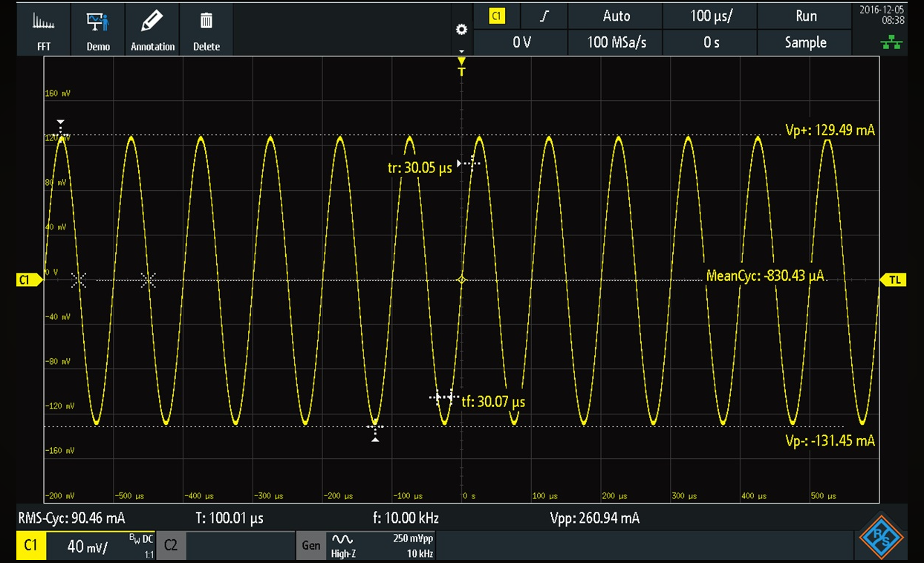This screenshot has width=924, height=563.
Task: Click the 40 mV/ vertical scale value
Action: pos(87,547)
